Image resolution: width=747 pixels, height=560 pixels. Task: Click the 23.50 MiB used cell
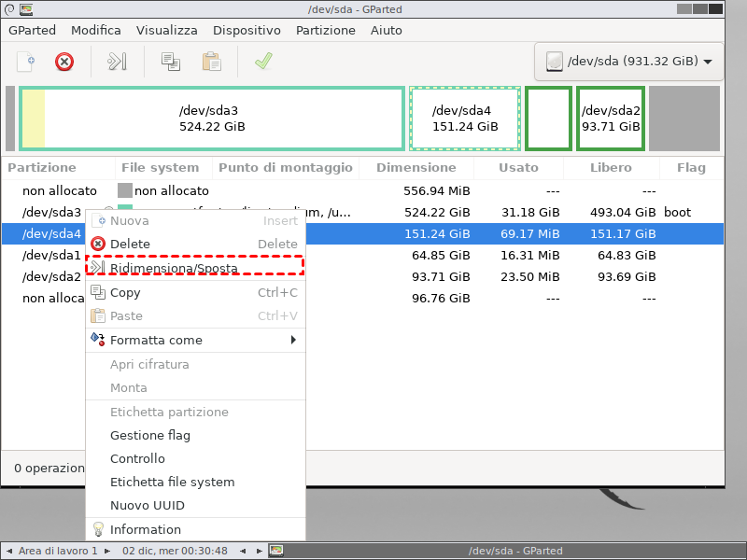click(530, 276)
